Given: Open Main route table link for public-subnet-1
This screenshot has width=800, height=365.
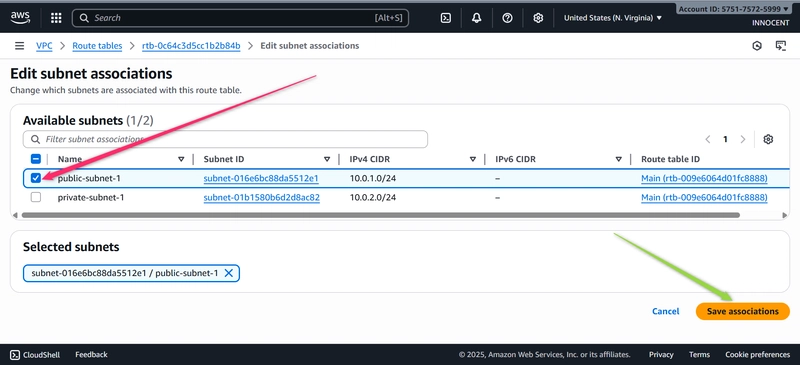Looking at the screenshot, I should point(704,179).
